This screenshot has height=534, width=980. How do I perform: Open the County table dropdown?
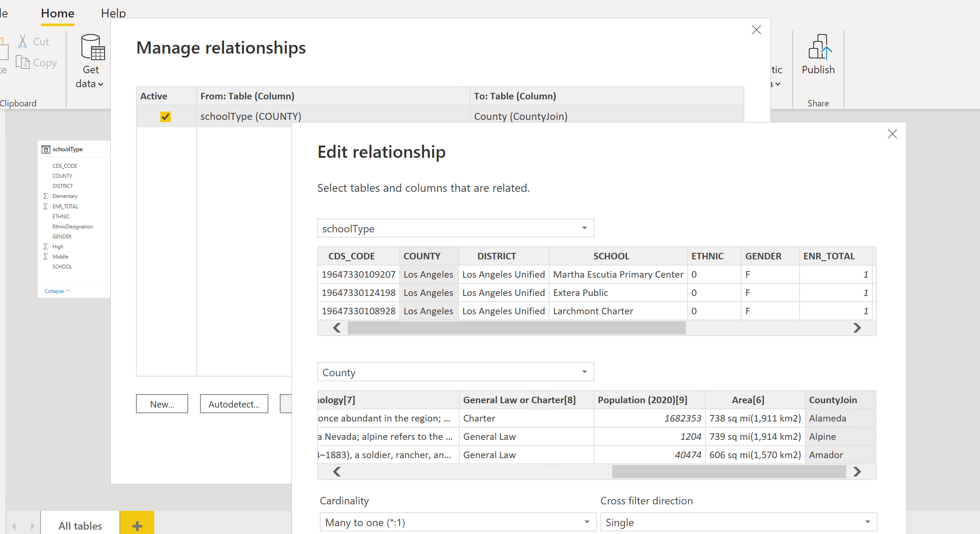[x=455, y=372]
